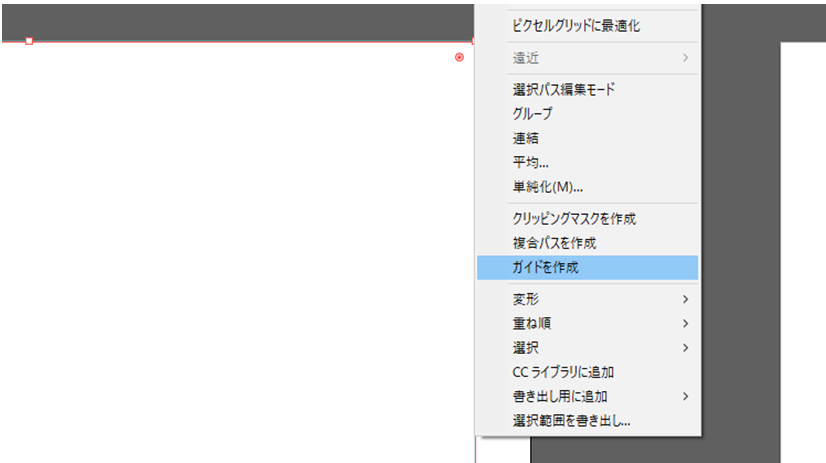Select 選択パス編集モード

click(x=587, y=90)
